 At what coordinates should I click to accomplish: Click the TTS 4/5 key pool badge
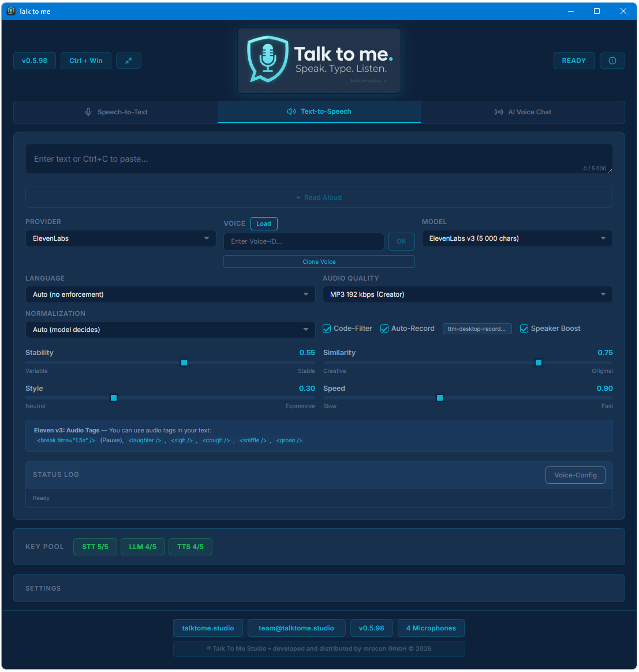pyautogui.click(x=190, y=546)
